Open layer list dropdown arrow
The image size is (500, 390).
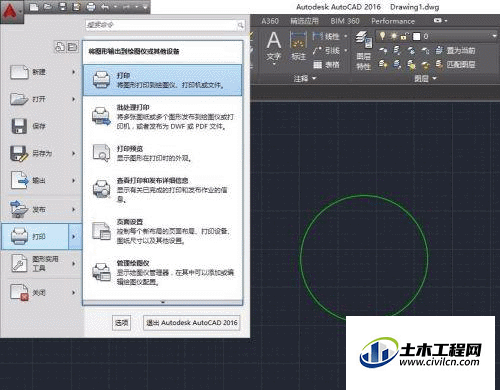(494, 36)
